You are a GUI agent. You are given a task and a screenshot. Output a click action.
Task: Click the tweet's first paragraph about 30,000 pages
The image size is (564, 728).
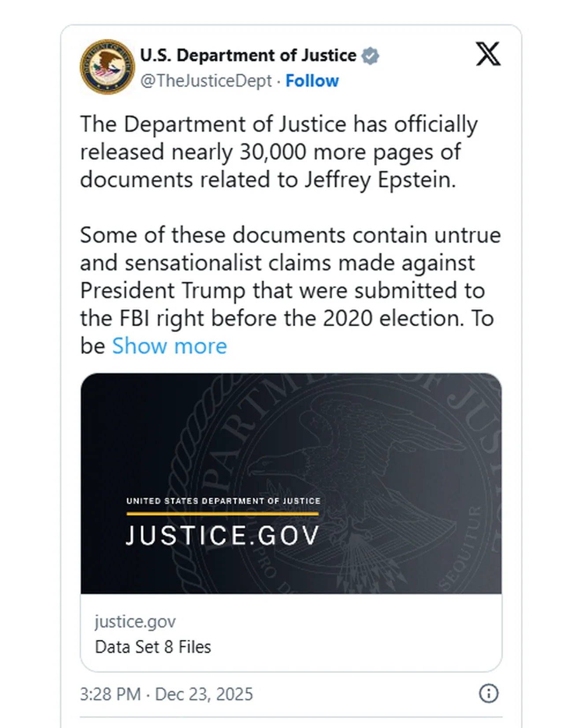click(278, 152)
